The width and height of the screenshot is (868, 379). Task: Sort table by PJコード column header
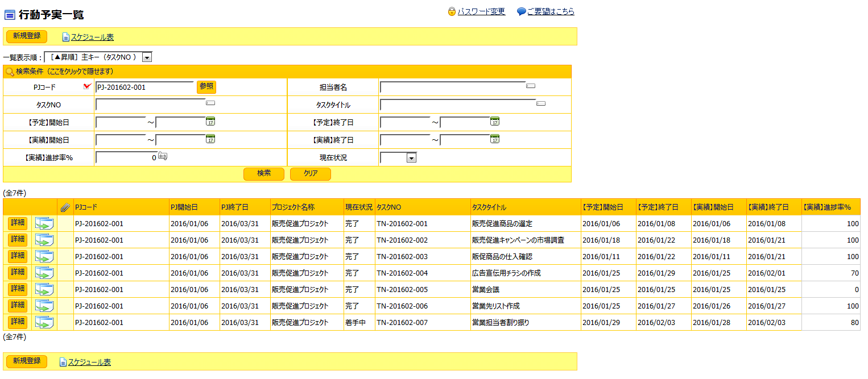pos(86,207)
